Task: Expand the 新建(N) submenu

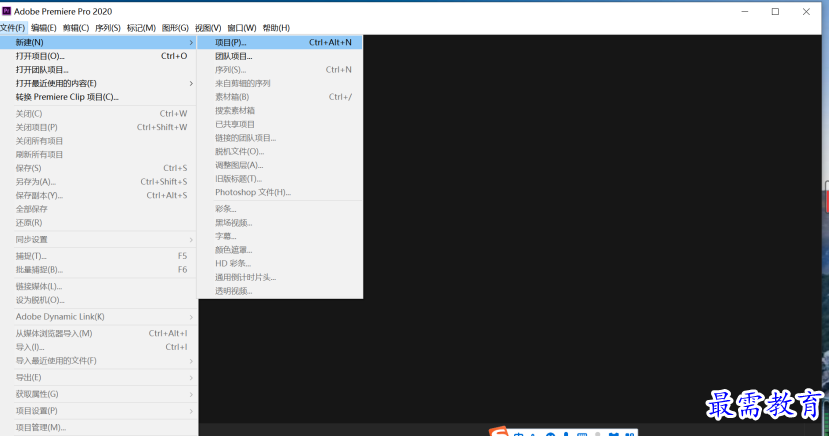Action: pyautogui.click(x=99, y=42)
